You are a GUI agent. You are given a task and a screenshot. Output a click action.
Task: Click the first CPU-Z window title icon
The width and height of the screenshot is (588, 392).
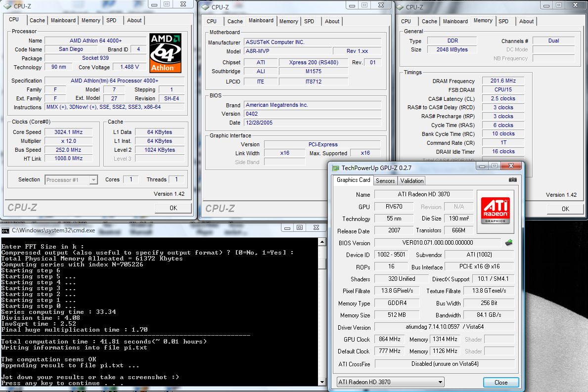7,6
